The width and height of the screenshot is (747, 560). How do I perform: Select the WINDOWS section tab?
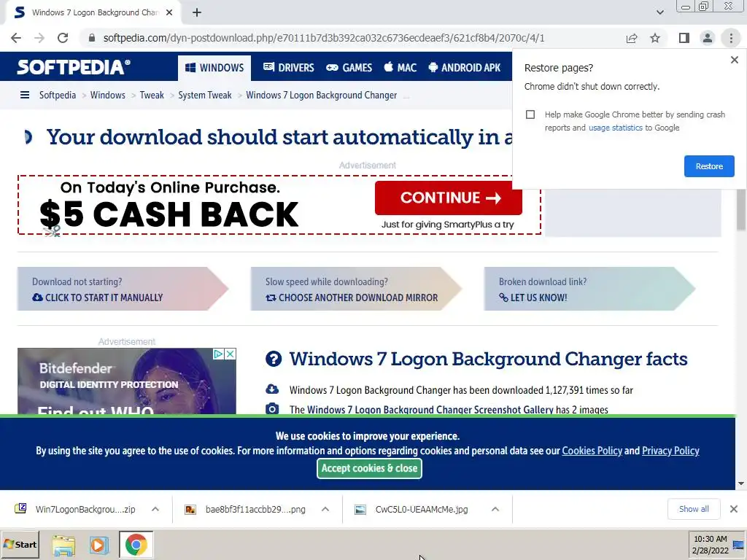tap(214, 68)
